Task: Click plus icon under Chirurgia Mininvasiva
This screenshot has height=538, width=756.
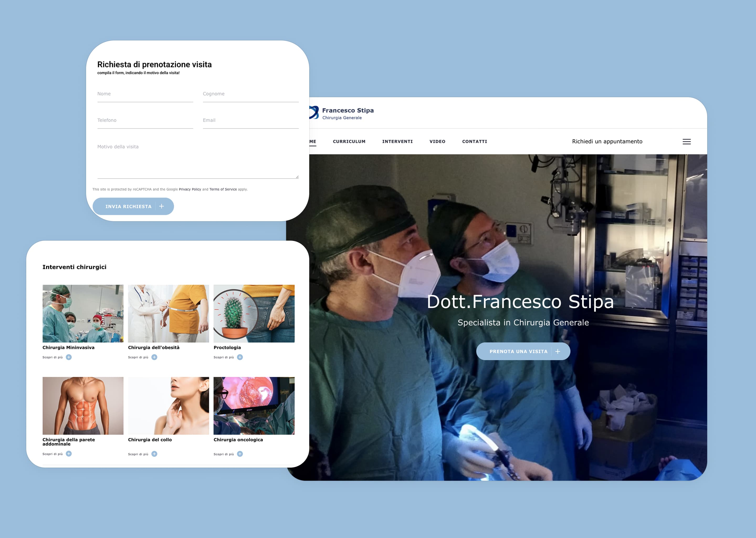Action: [x=69, y=357]
